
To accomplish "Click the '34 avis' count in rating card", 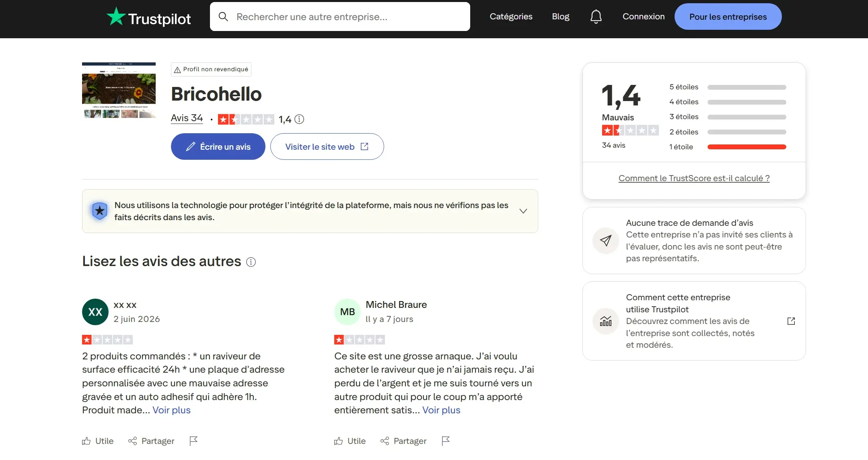I will click(613, 145).
